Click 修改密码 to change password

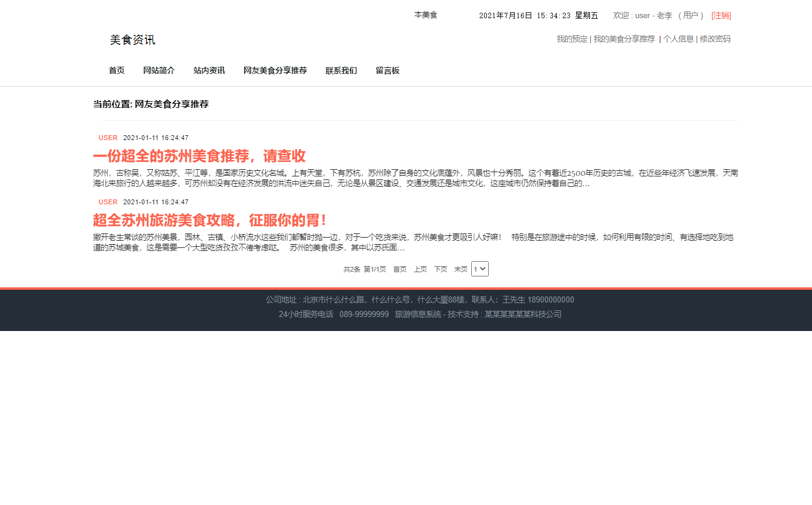[x=715, y=39]
